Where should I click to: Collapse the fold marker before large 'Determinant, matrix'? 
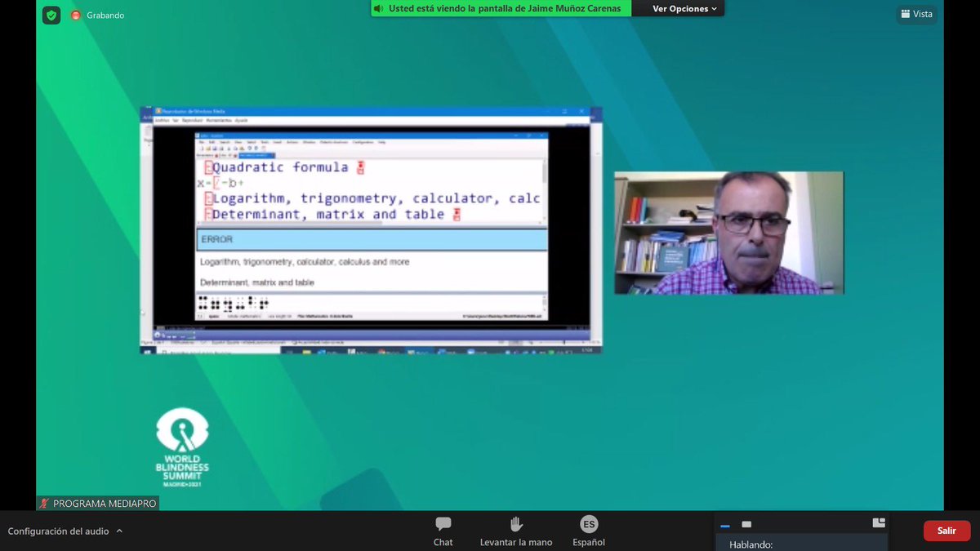click(208, 215)
